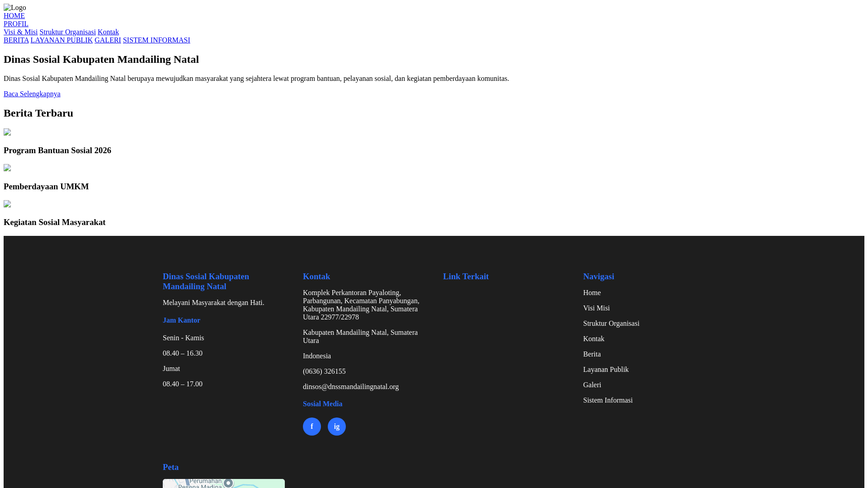Screen dimensions: 868x488
Task: Click the Logo image in header
Action: coord(15,8)
